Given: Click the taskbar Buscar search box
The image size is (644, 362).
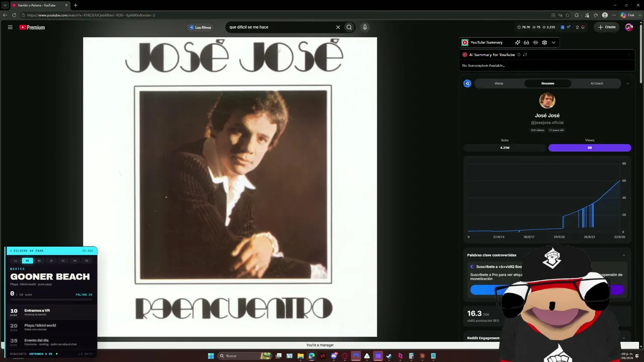Looking at the screenshot, I should click(x=245, y=356).
